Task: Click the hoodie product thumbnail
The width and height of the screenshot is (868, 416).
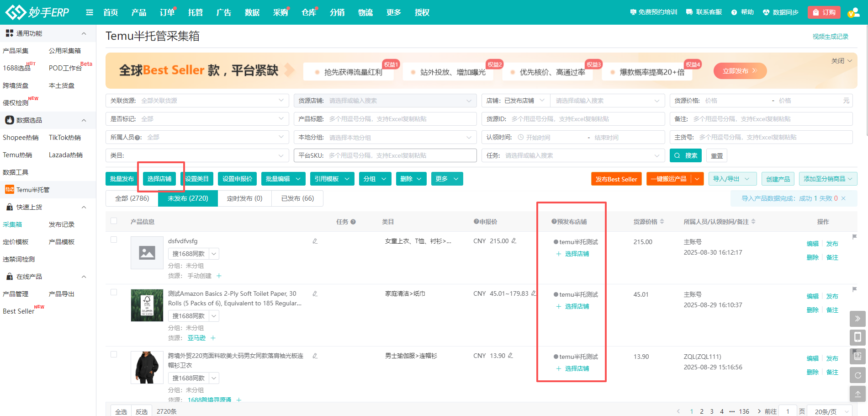Action: [147, 368]
